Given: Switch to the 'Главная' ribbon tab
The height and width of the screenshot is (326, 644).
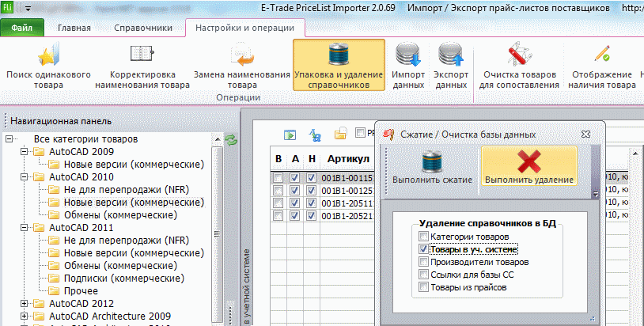Looking at the screenshot, I should pos(74,28).
